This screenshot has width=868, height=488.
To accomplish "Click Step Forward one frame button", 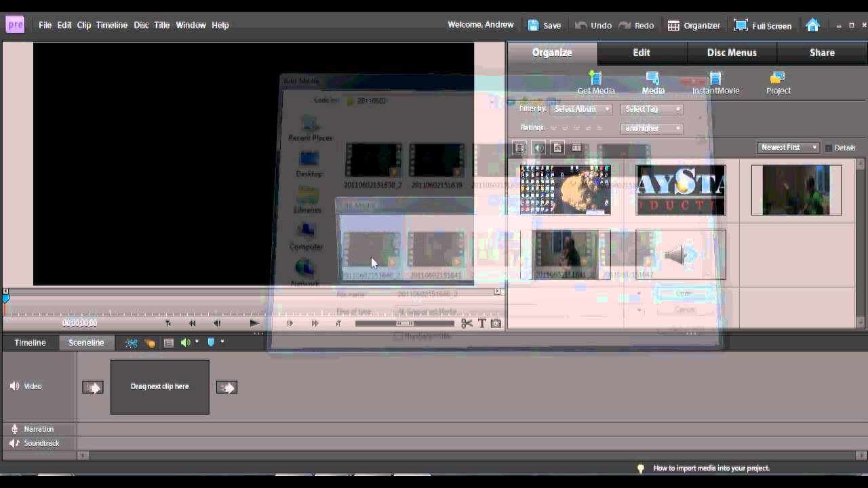I will [x=290, y=323].
